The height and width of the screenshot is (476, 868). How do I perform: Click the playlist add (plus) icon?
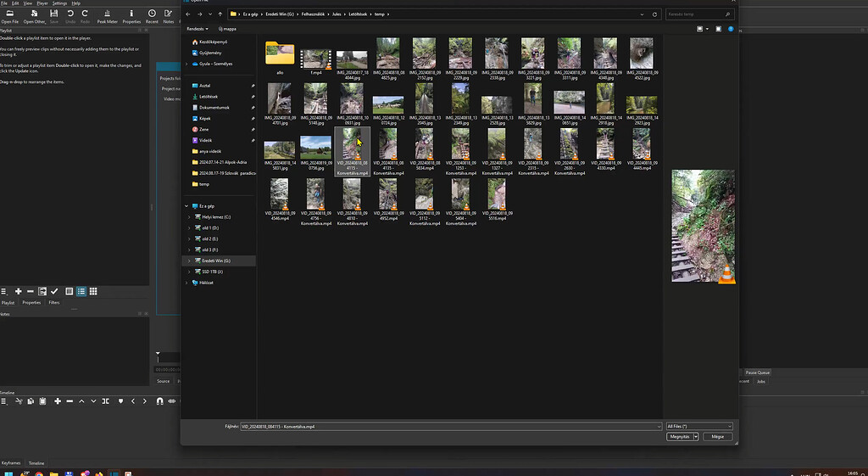click(x=18, y=291)
